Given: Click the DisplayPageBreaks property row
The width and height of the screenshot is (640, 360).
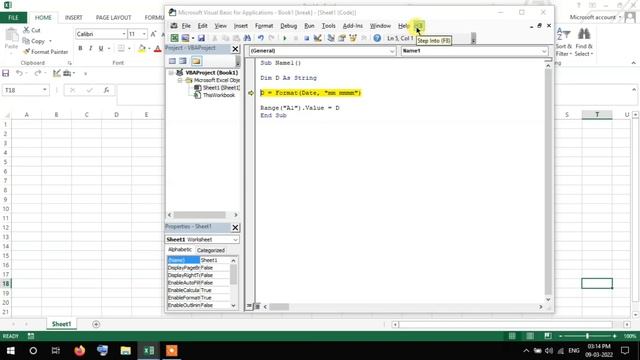Looking at the screenshot, I should pyautogui.click(x=199, y=268).
